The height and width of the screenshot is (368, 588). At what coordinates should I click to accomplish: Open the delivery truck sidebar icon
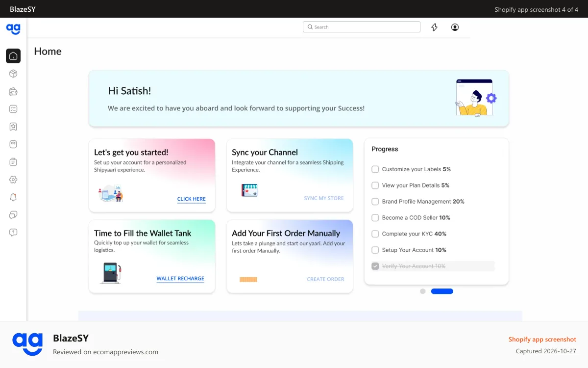[x=13, y=91]
